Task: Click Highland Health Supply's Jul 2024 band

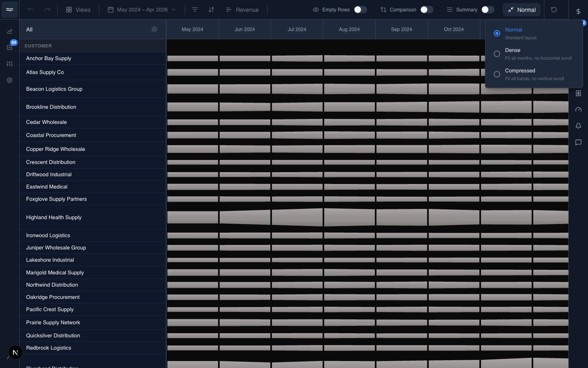Action: pos(297,217)
